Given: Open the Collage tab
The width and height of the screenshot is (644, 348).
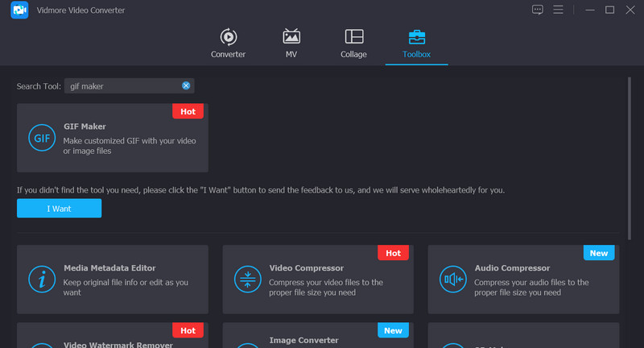Looking at the screenshot, I should click(x=353, y=43).
